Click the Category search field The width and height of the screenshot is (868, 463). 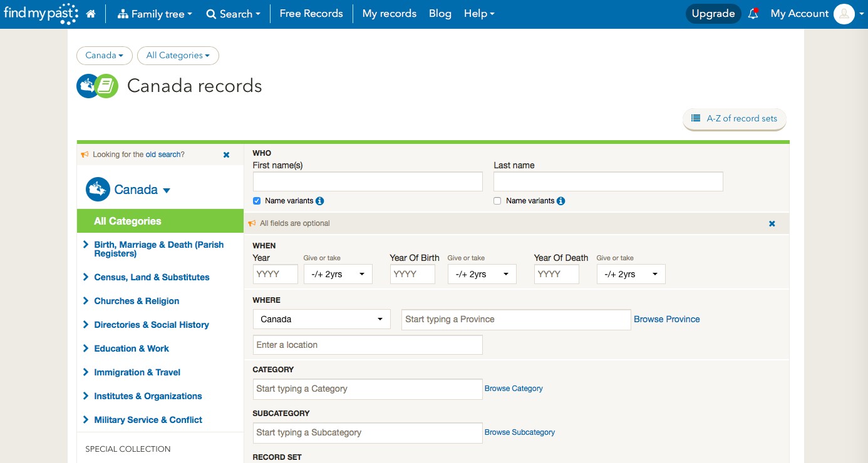pyautogui.click(x=368, y=389)
